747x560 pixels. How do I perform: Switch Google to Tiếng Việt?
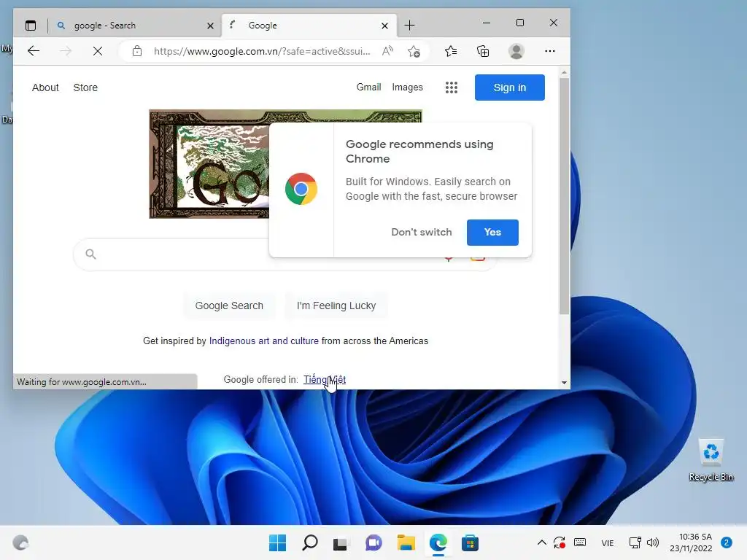[325, 379]
